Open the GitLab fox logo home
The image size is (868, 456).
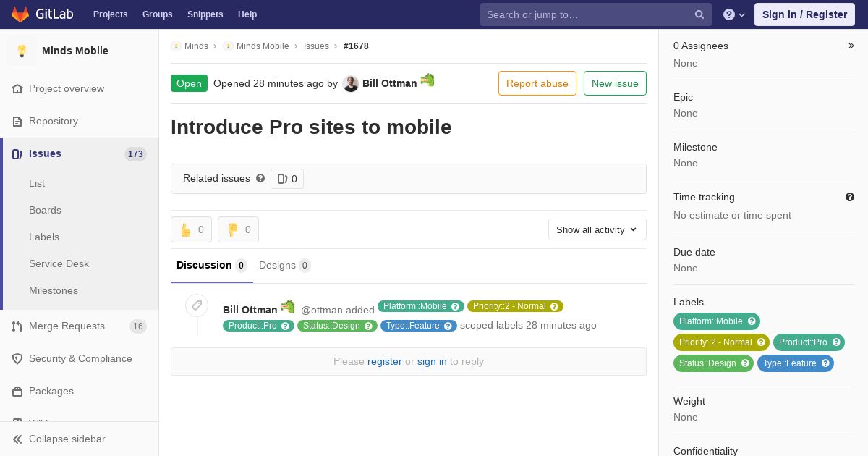click(20, 14)
